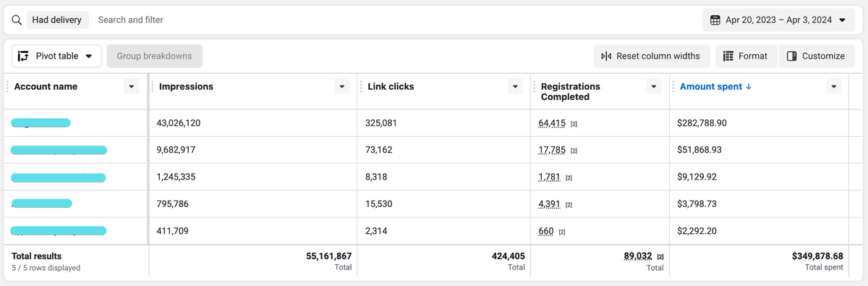Click the Total results label

click(x=36, y=256)
